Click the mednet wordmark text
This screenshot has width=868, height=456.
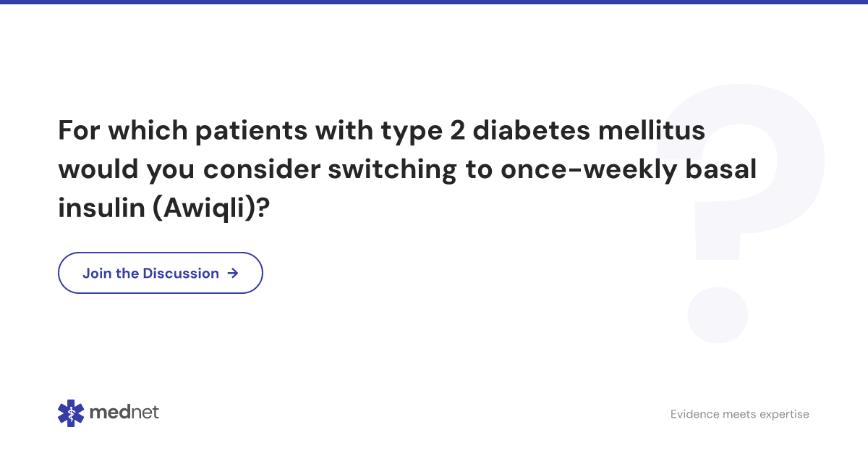point(124,413)
